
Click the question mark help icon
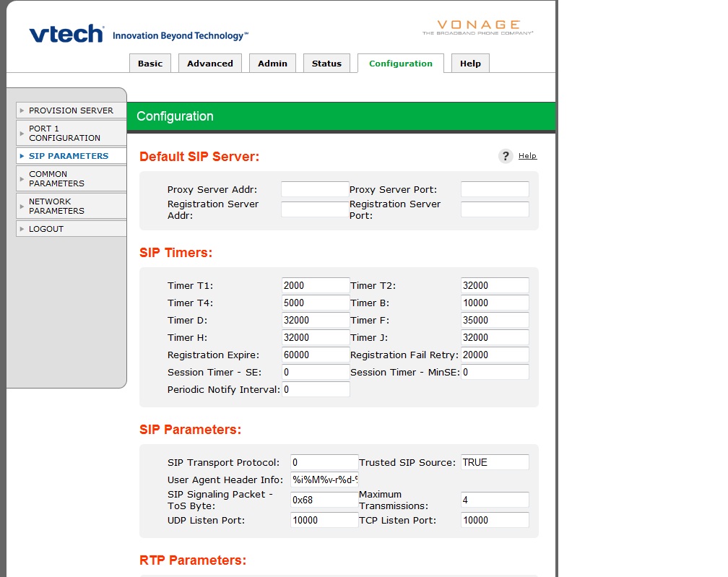click(506, 156)
